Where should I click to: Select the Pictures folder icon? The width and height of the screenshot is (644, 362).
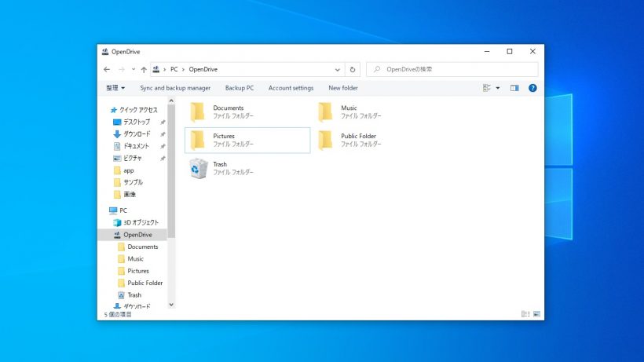[198, 140]
